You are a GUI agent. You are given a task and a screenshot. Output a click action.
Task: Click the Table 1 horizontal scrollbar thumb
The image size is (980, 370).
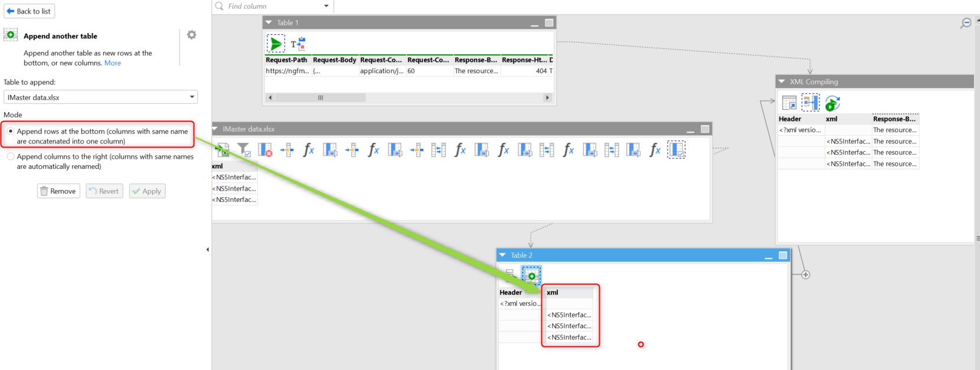(320, 97)
